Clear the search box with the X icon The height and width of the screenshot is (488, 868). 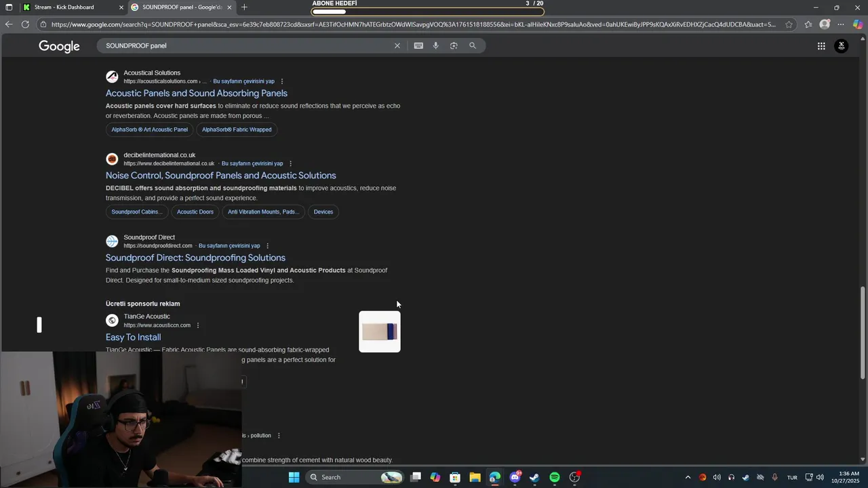click(397, 45)
